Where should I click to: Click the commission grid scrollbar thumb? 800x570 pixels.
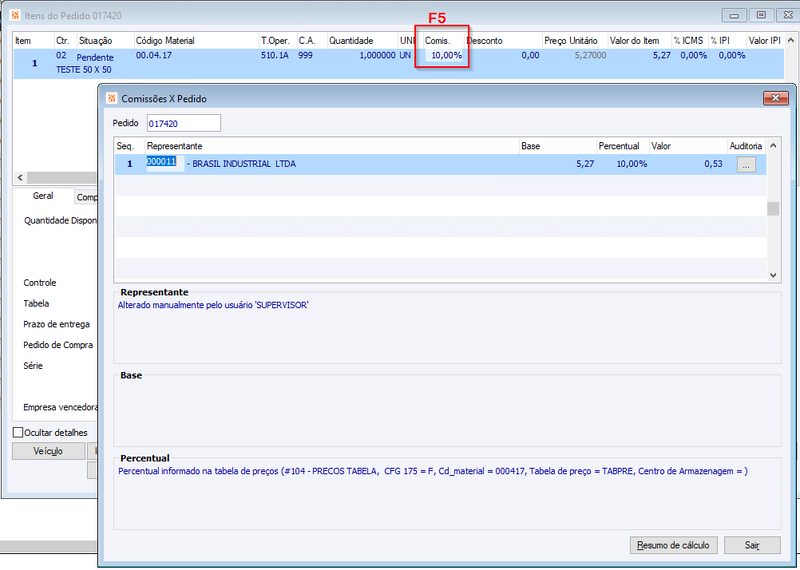773,209
